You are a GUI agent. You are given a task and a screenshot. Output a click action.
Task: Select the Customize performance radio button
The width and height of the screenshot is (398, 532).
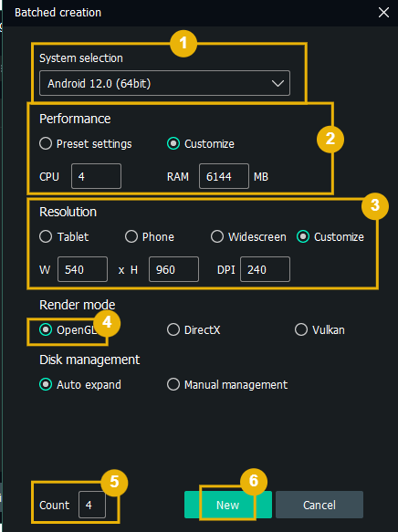pyautogui.click(x=201, y=144)
